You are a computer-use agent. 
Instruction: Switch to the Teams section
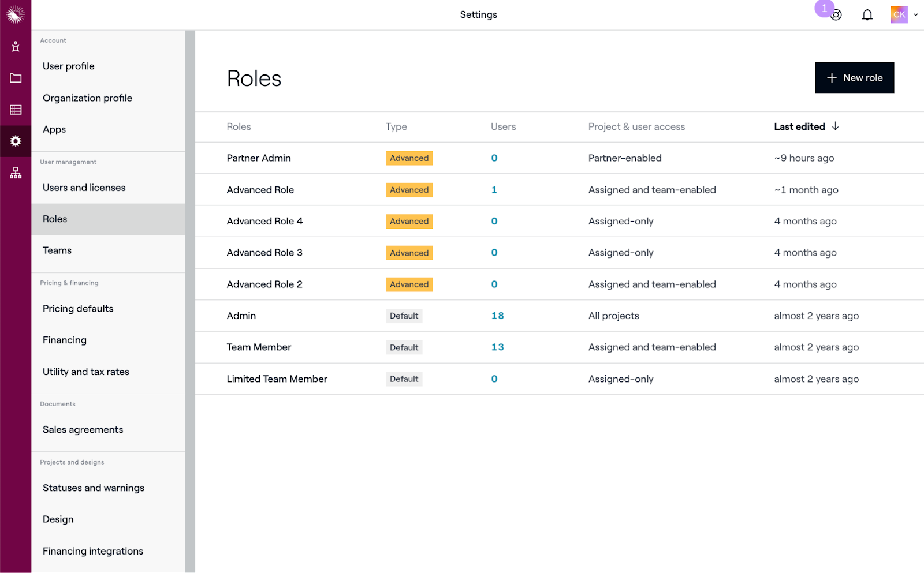coord(57,250)
